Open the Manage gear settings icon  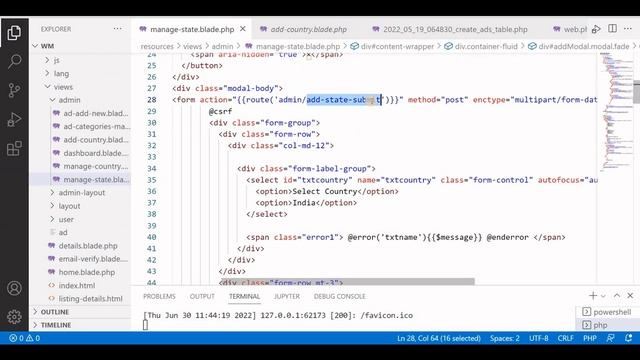click(14, 316)
